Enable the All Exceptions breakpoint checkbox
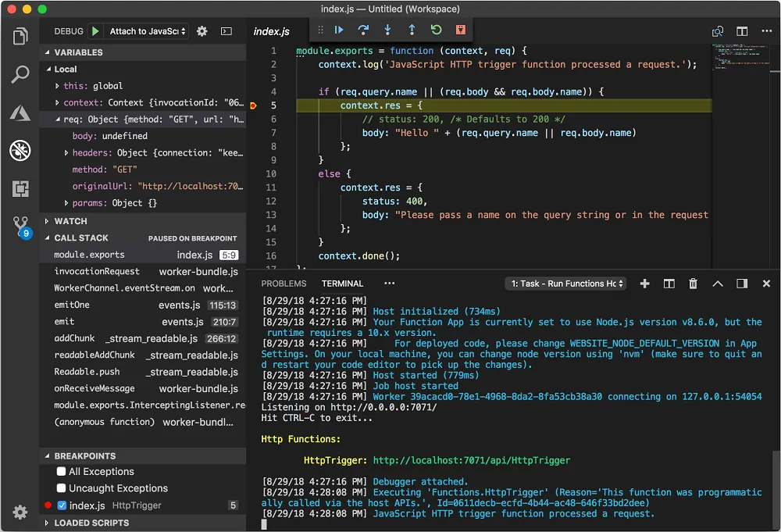Viewport: 781px width, 532px height. [x=62, y=472]
